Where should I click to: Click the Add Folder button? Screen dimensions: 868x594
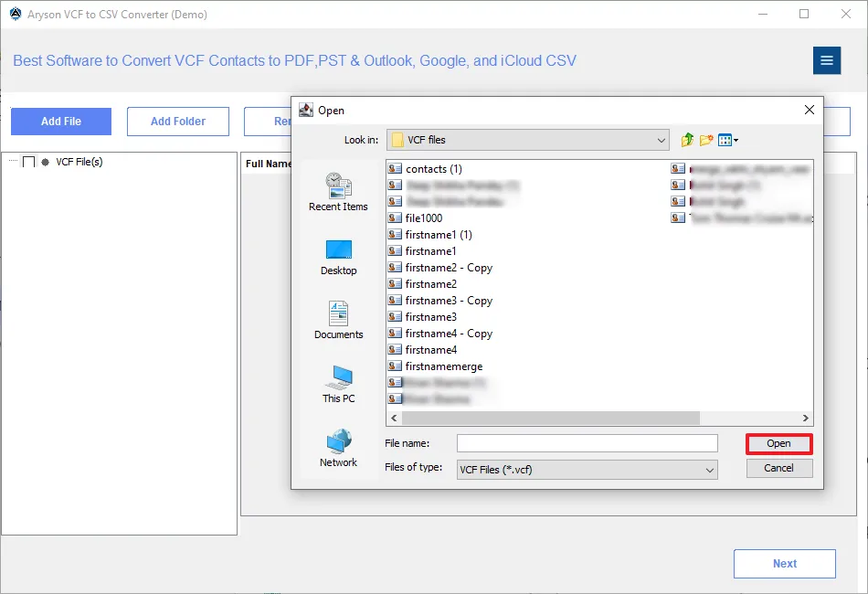(177, 122)
